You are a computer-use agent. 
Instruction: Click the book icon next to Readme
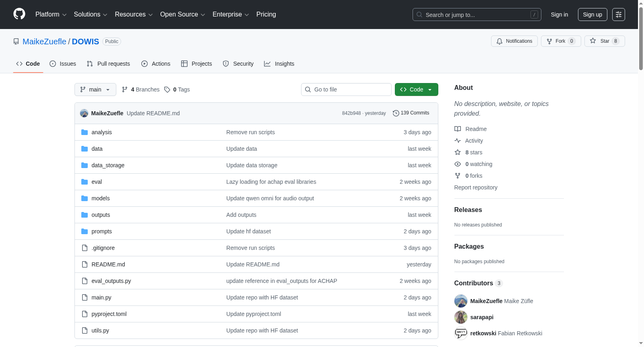pyautogui.click(x=458, y=129)
